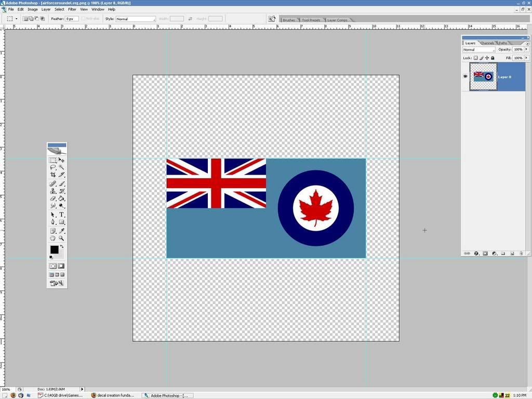Switch to Standard Mode editing
This screenshot has width=532, height=399.
53,266
